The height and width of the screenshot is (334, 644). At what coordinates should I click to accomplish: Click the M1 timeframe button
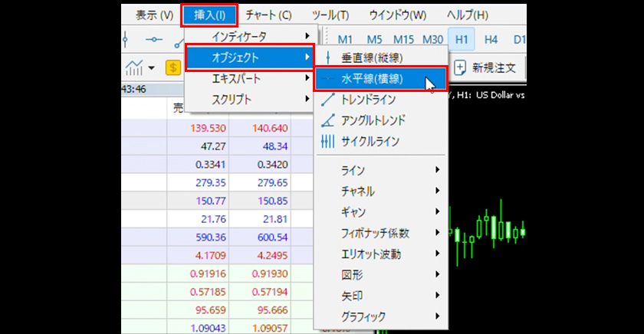[x=346, y=39]
